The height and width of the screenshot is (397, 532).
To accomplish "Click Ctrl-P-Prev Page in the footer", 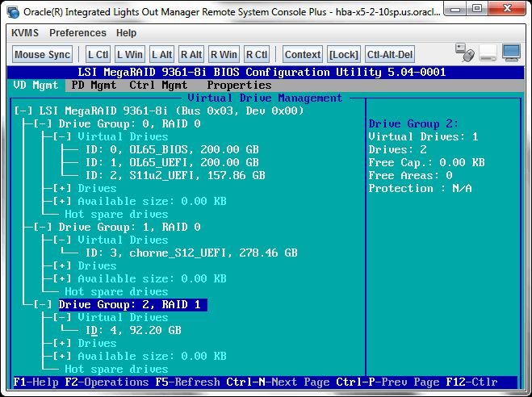I will (387, 382).
